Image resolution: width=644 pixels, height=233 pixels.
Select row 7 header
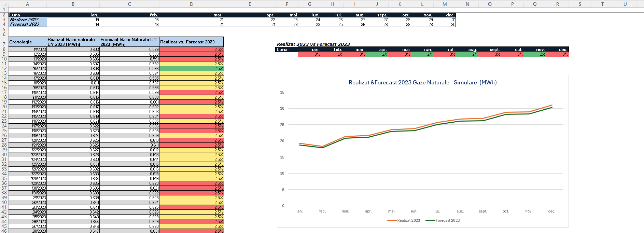(x=4, y=44)
